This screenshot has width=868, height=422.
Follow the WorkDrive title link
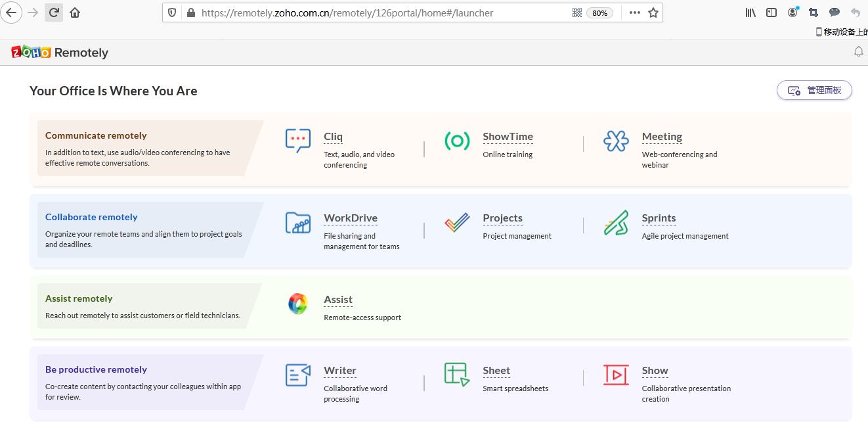tap(350, 218)
